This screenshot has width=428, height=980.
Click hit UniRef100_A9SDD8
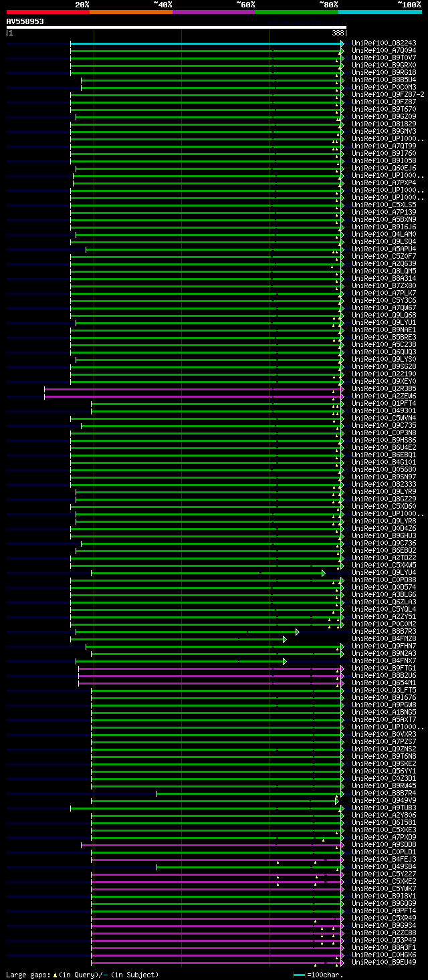(x=384, y=845)
